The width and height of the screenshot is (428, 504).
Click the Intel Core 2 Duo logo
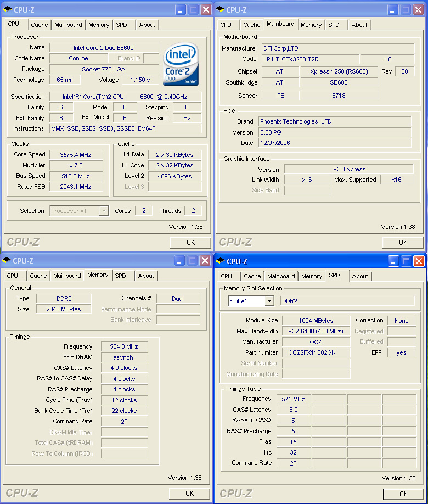click(x=181, y=64)
